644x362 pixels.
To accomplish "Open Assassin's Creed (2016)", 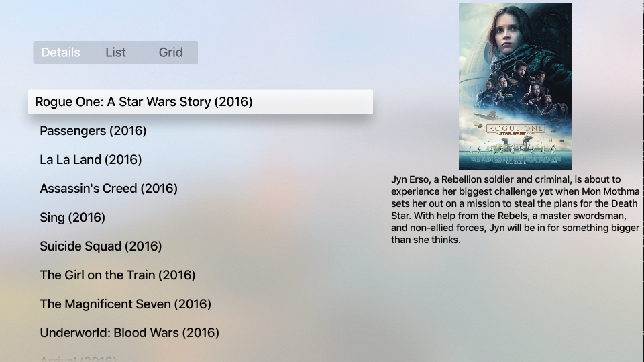I will pos(109,189).
